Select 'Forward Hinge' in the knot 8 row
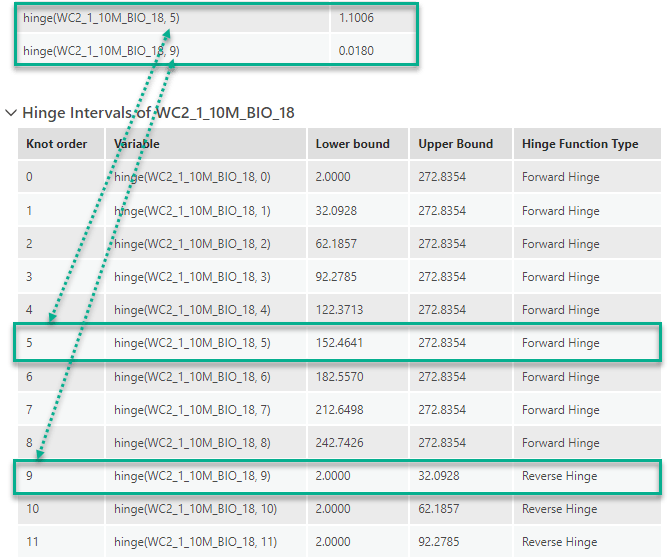The image size is (670, 559). (x=561, y=443)
